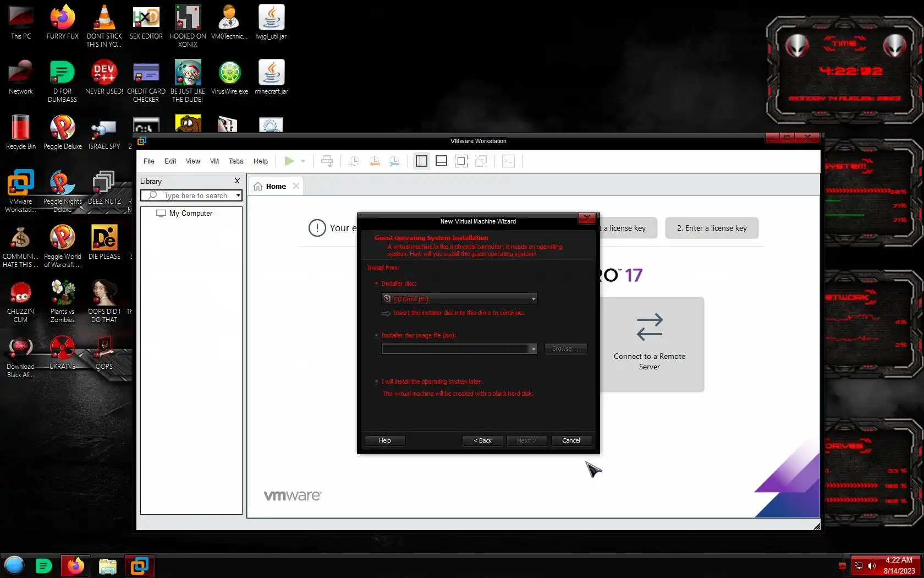Open the Recycle Bin desktop icon
924x578 pixels.
click(21, 133)
